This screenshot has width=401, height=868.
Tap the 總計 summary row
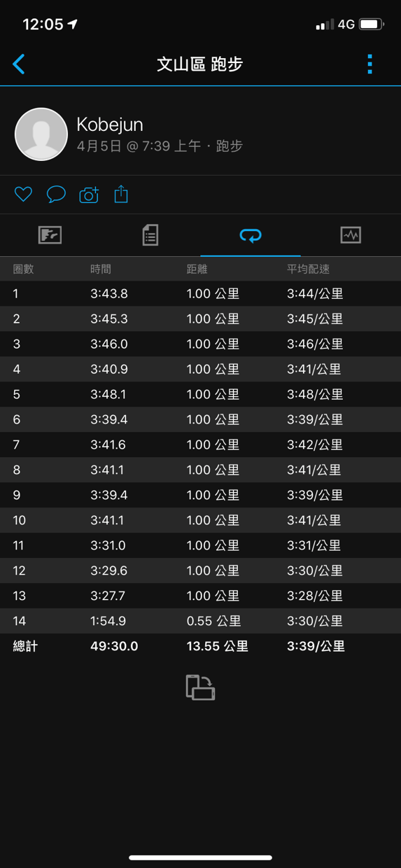tap(200, 647)
